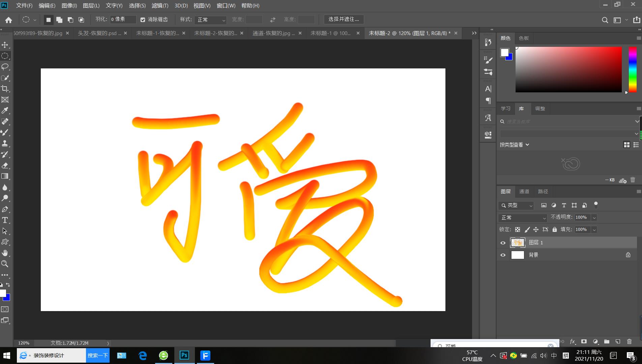
Task: Select the Move tool
Action: (x=5, y=45)
